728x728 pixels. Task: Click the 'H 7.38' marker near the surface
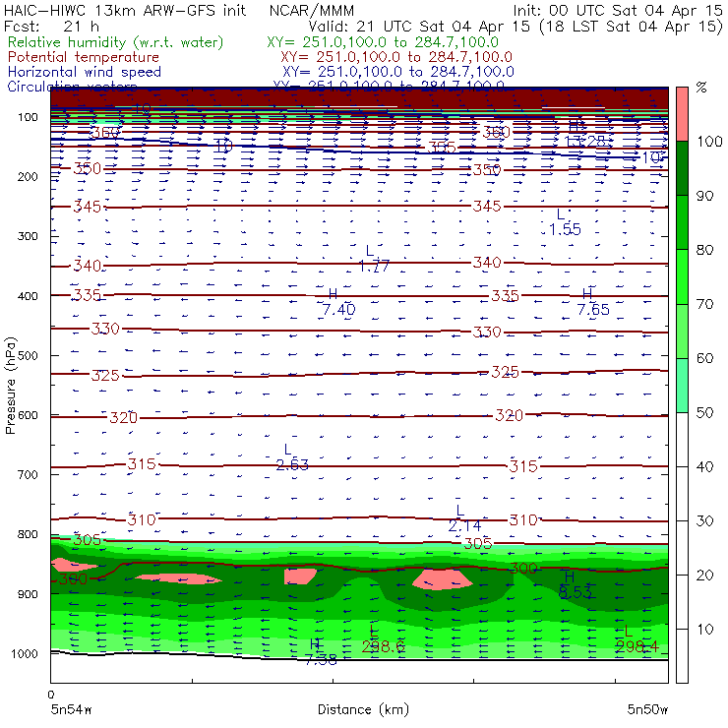(x=321, y=652)
